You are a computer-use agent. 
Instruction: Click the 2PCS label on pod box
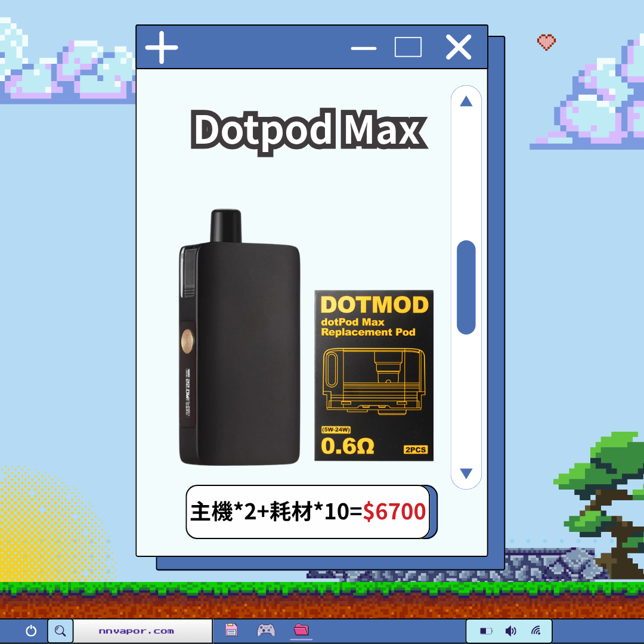click(416, 450)
